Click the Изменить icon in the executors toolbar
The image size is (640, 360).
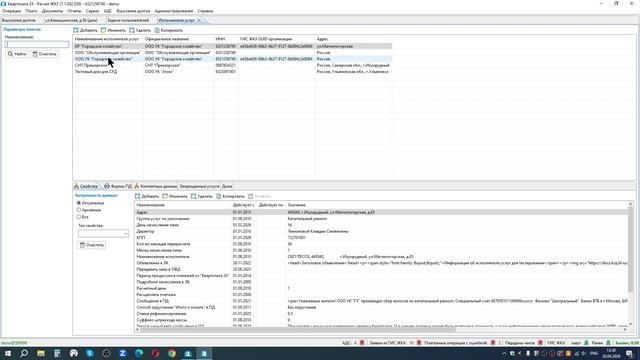coord(104,30)
